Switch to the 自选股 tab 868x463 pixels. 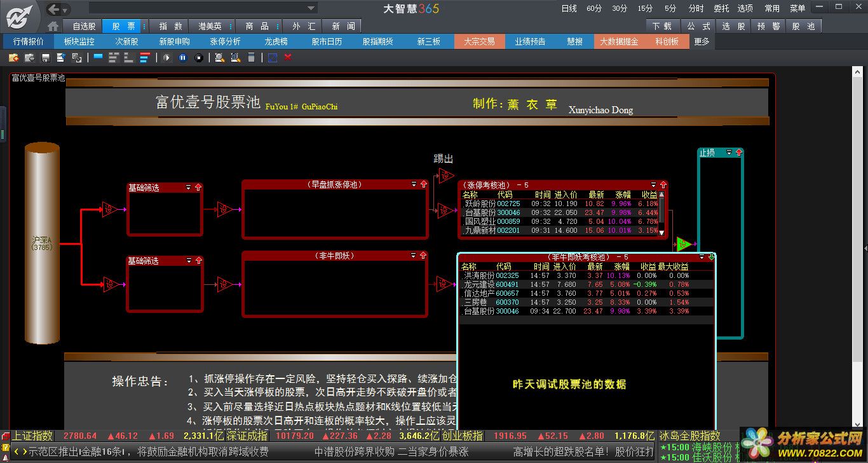84,26
